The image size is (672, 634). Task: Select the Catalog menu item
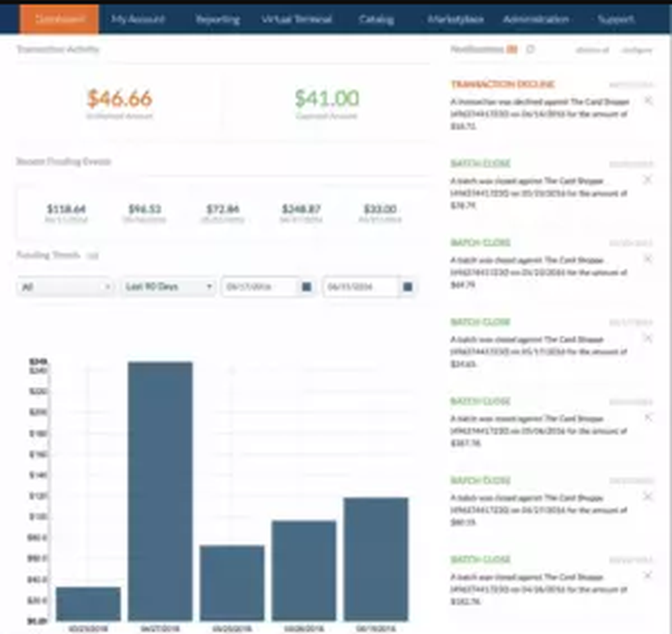tap(376, 19)
